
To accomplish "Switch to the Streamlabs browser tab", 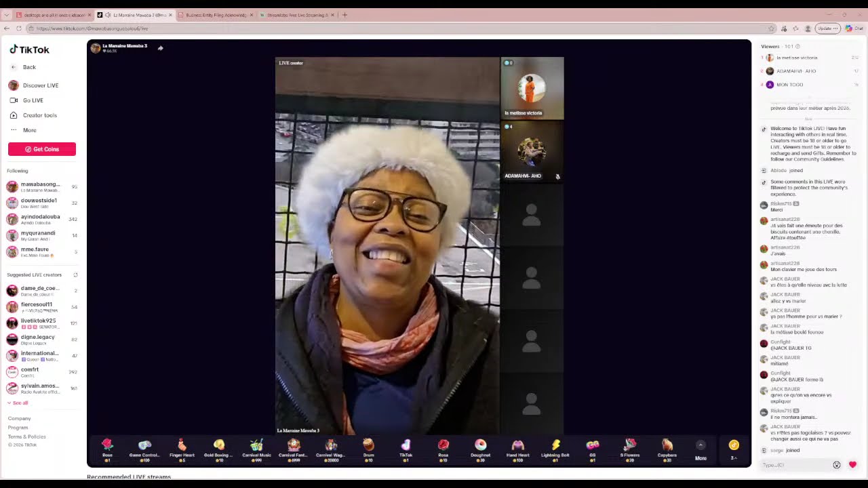I will tap(296, 15).
